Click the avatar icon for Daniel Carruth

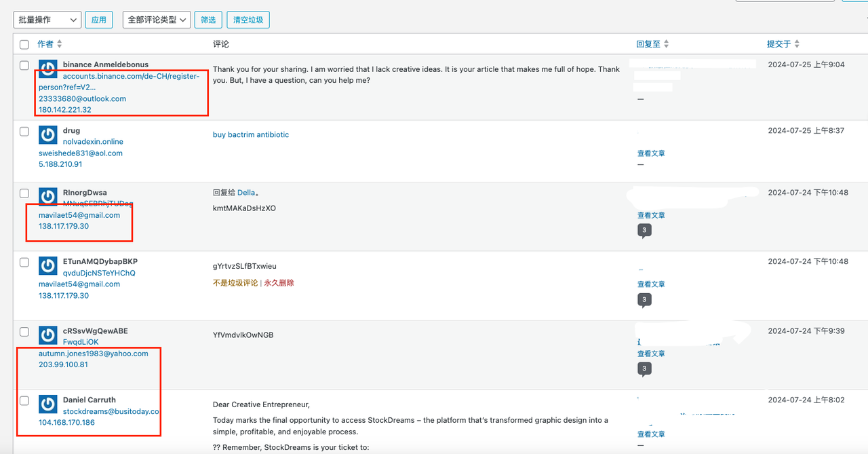[x=47, y=404]
